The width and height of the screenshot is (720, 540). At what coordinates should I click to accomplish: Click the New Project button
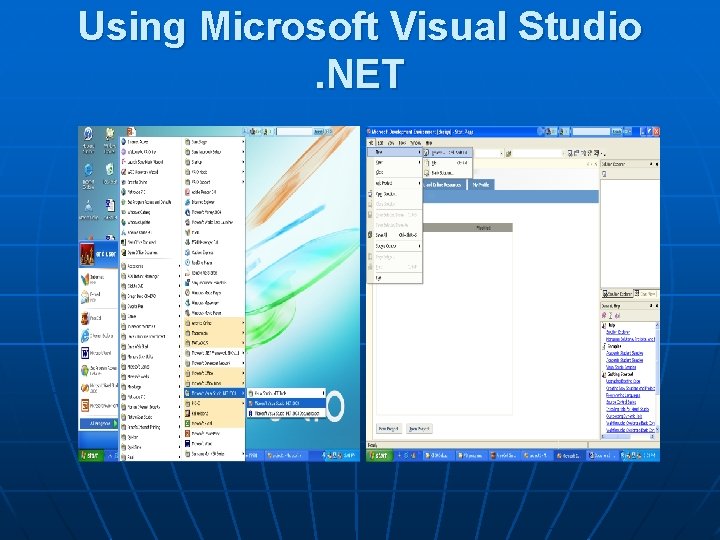pyautogui.click(x=389, y=429)
